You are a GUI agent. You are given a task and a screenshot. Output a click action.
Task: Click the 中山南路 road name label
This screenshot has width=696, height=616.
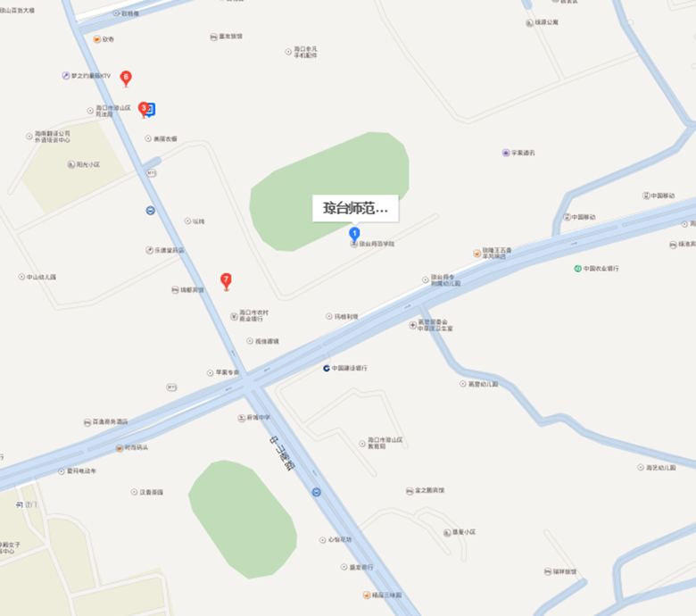tap(282, 453)
